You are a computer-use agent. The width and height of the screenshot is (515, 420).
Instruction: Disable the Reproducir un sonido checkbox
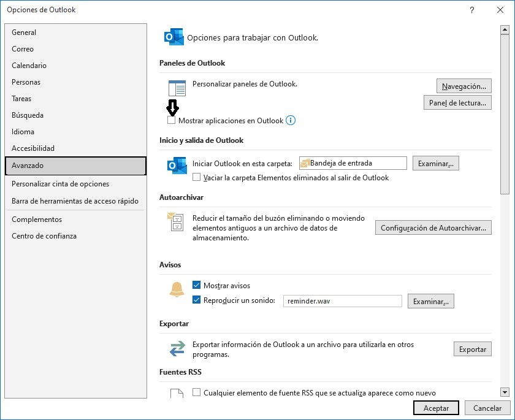tap(197, 300)
